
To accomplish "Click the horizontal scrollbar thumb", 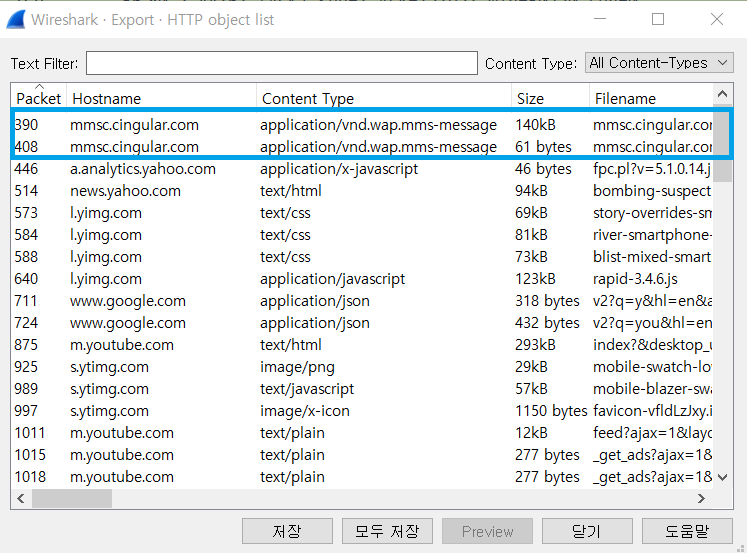I will (72, 498).
